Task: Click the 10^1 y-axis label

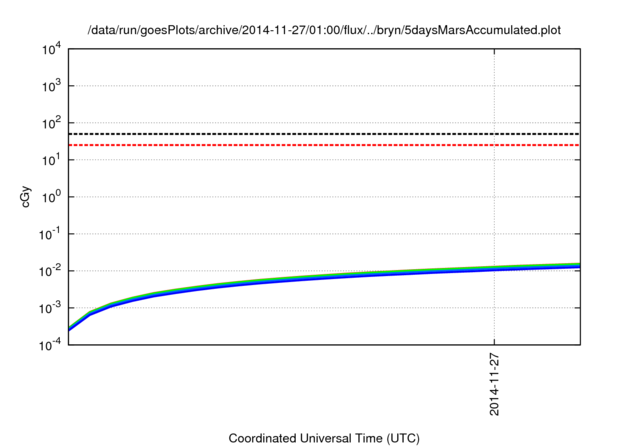Action: click(x=51, y=160)
